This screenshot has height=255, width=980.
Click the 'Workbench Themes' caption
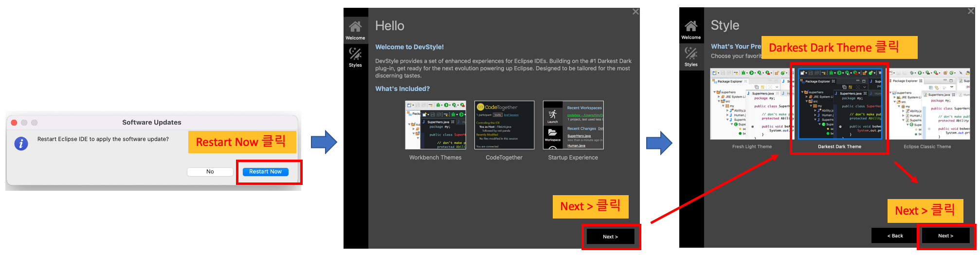coord(436,158)
